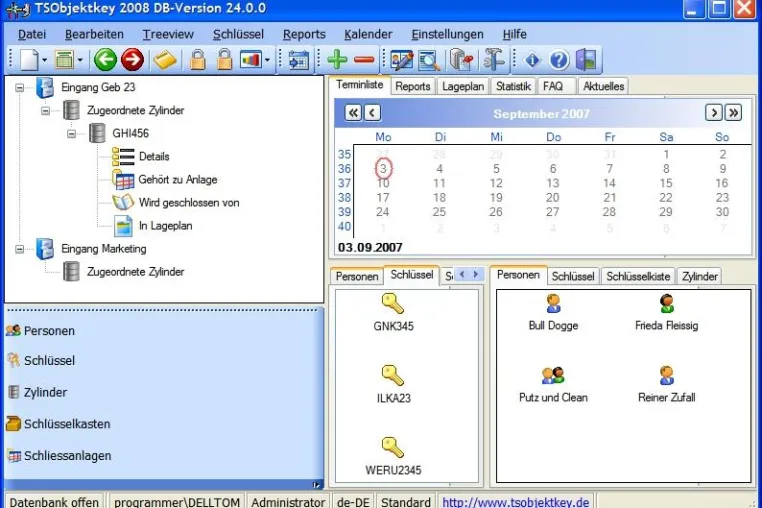
Task: Open the dropdown arrow beside green table icon
Action: coord(80,60)
